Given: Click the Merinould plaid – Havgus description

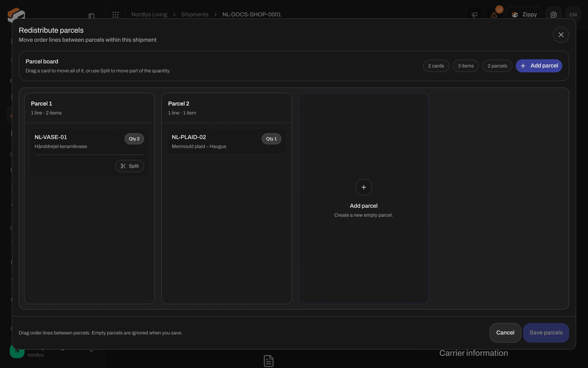Looking at the screenshot, I should tap(199, 147).
